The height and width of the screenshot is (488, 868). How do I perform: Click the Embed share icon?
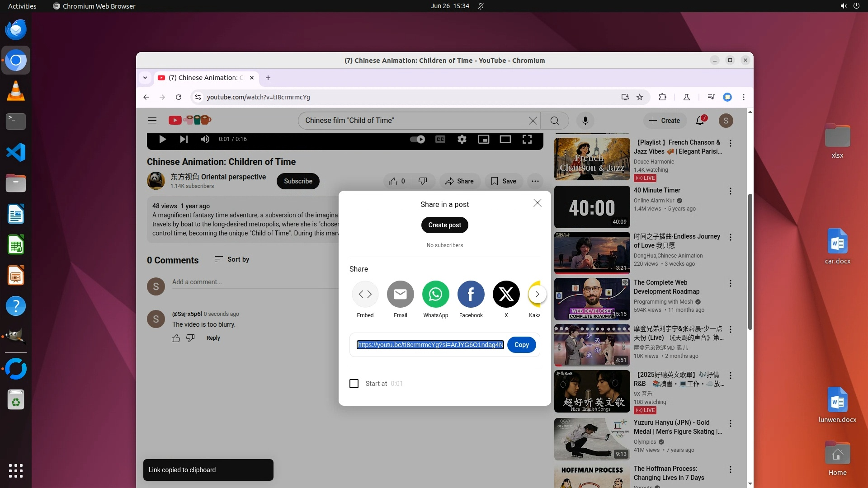pos(365,294)
